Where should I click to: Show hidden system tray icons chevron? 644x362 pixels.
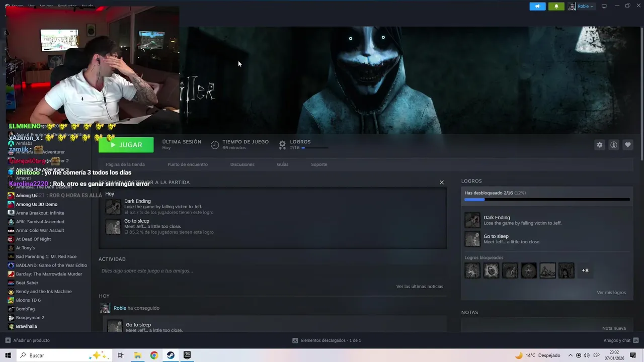[570, 355]
